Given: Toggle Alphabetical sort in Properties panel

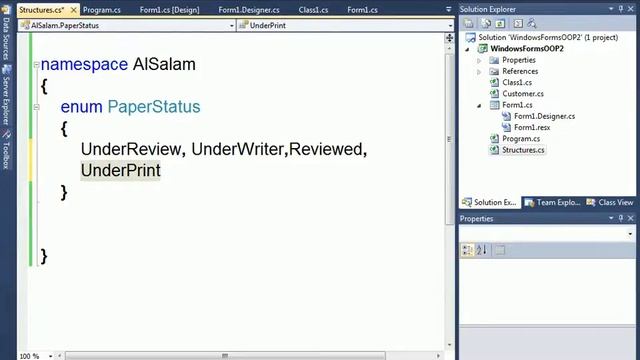Looking at the screenshot, I should 482,250.
